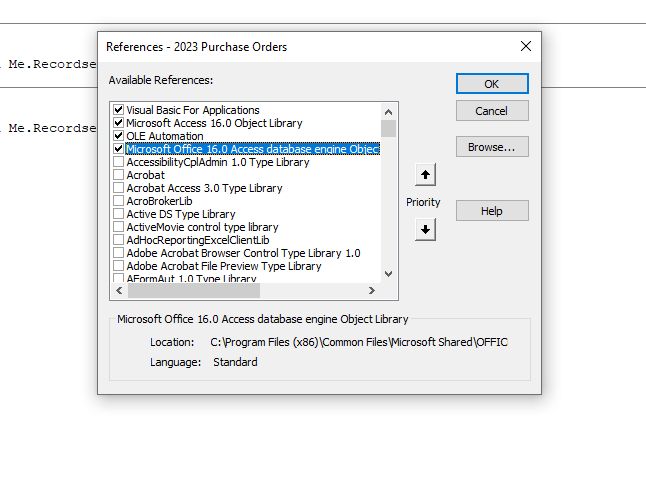Check AdHocReportingExcelClientLib reference
This screenshot has width=646, height=504.
coord(119,240)
